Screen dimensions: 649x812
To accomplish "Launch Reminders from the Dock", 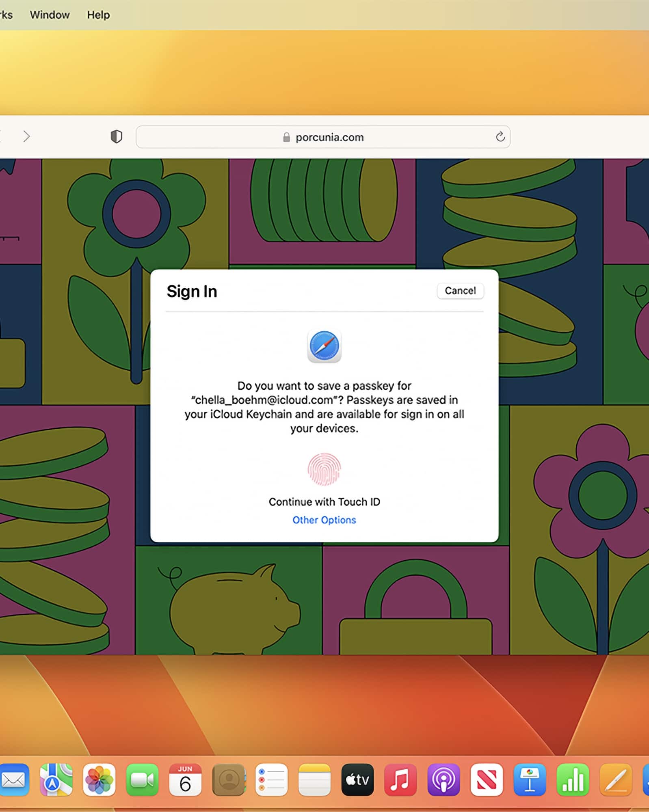I will 272,780.
